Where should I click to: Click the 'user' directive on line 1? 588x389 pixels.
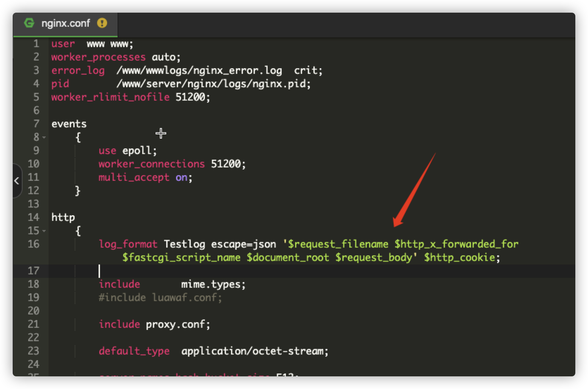63,44
